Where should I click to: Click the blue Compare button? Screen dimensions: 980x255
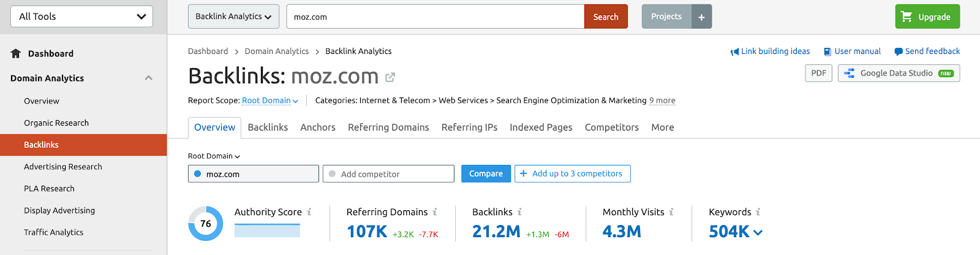click(x=486, y=173)
